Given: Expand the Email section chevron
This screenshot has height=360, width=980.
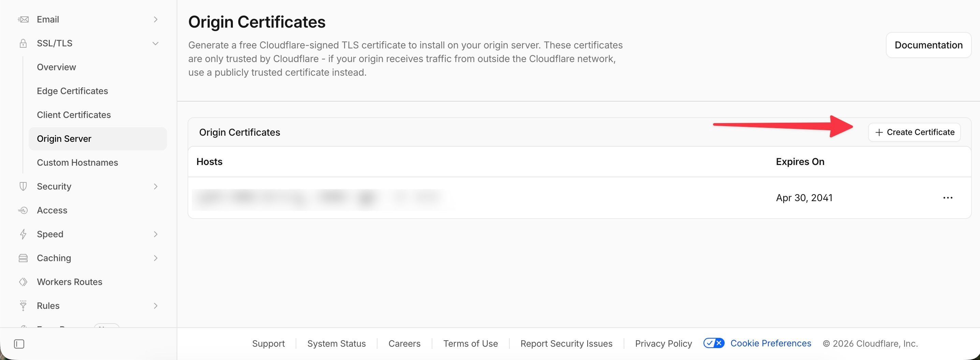Looking at the screenshot, I should tap(155, 19).
